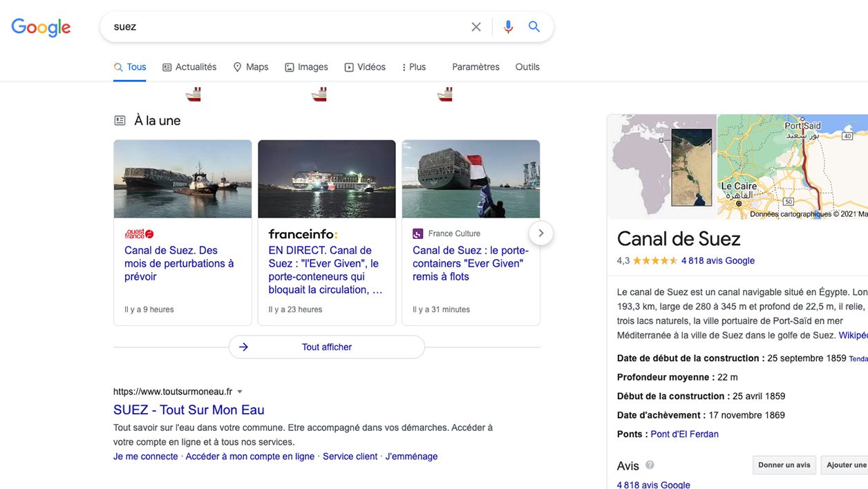Open Accéder à mon compte en ligne sitelink
868x489 pixels.
point(250,457)
